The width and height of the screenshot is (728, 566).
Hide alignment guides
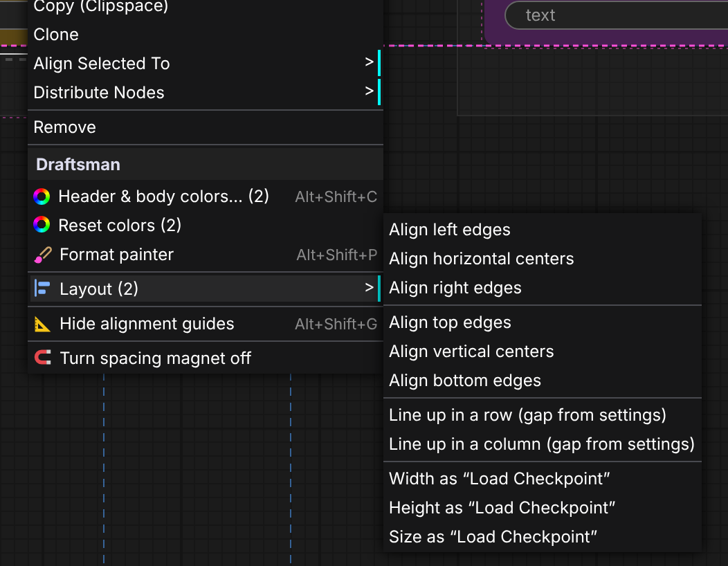click(206, 324)
